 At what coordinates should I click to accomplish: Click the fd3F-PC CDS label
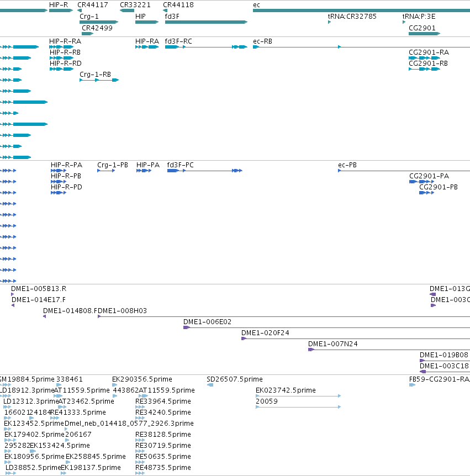pos(180,165)
